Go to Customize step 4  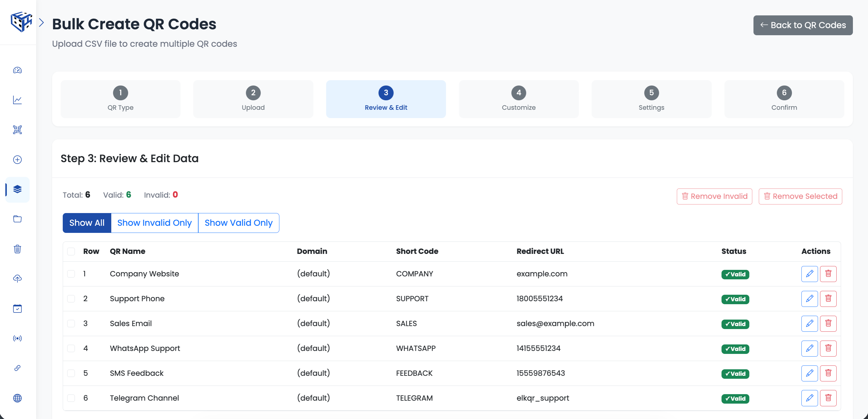pos(518,99)
